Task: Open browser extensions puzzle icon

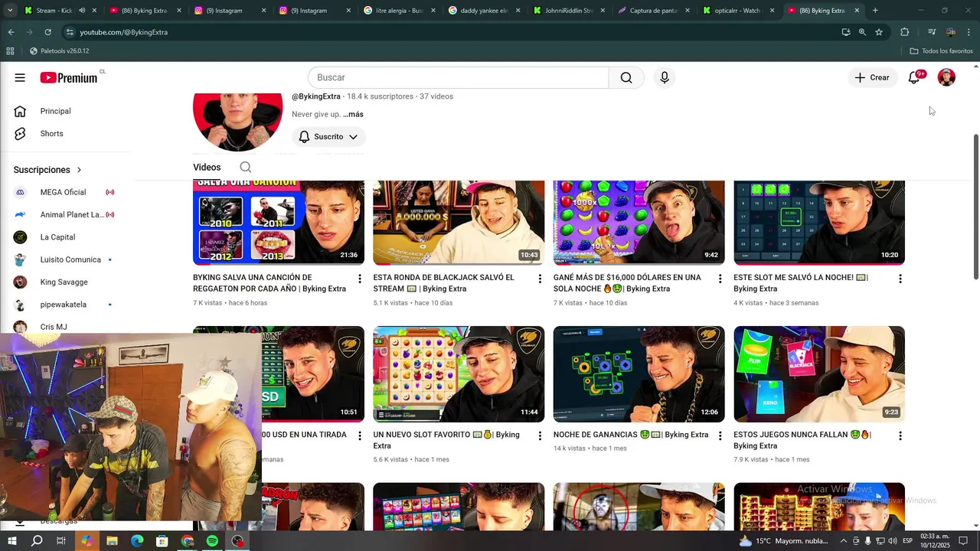Action: [904, 32]
